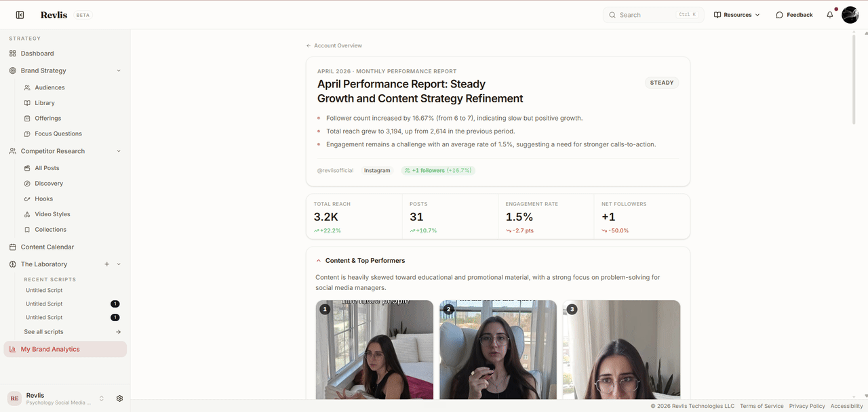Go back to Account Overview
Viewport: 868px width, 412px height.
(x=334, y=45)
